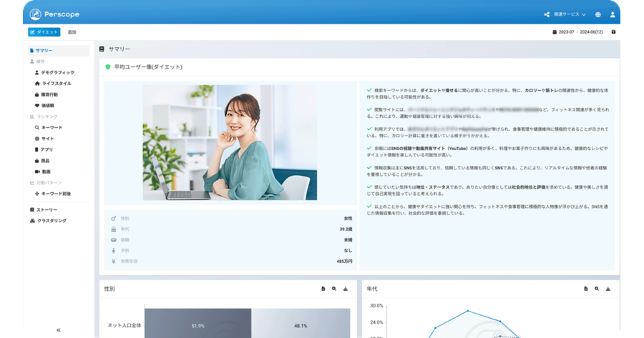Screen dimensions: 644x338
Task: Download the 性別 chart
Action: click(346, 289)
